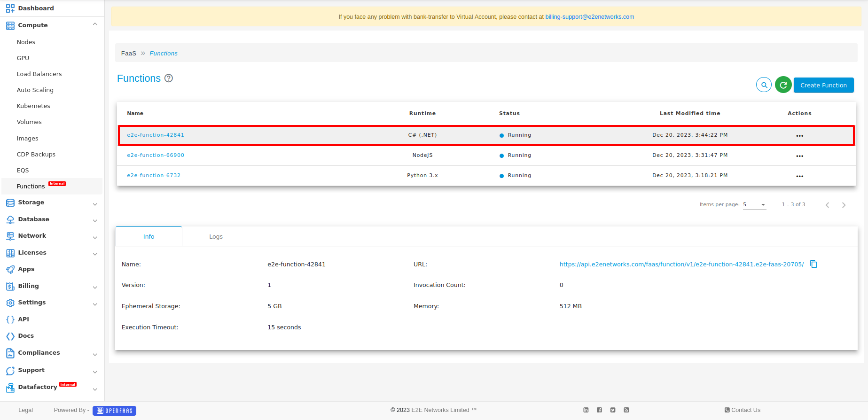The image size is (868, 420).
Task: Copy the function URL to clipboard
Action: point(813,264)
